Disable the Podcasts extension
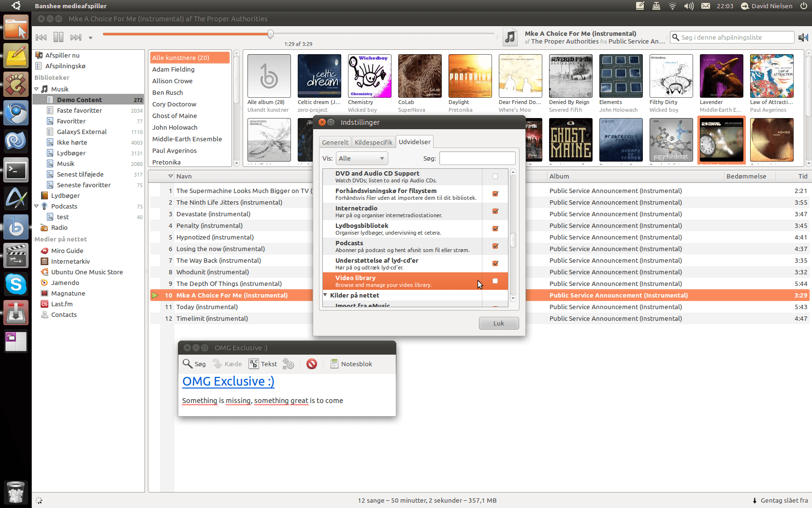 [x=495, y=246]
